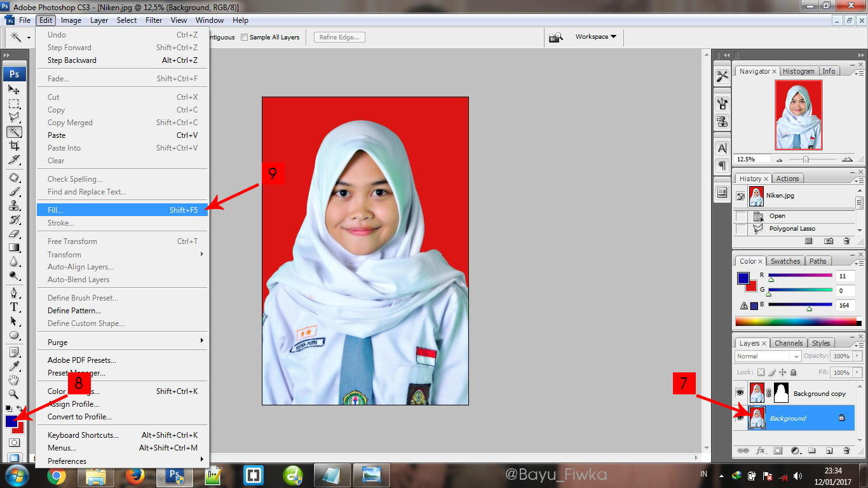Delete layer using the Layers trash icon

(x=846, y=451)
